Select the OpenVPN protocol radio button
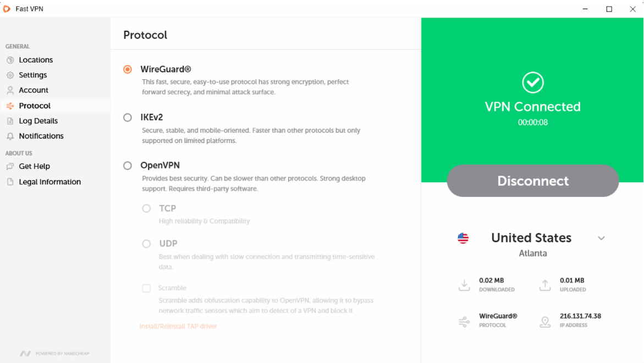Viewport: 644px width, 363px height. tap(127, 166)
